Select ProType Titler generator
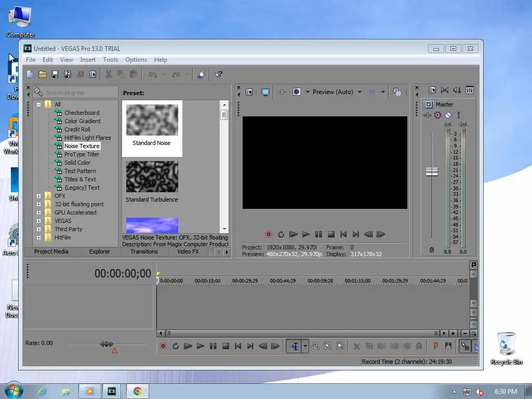This screenshot has height=399, width=532. click(x=82, y=154)
